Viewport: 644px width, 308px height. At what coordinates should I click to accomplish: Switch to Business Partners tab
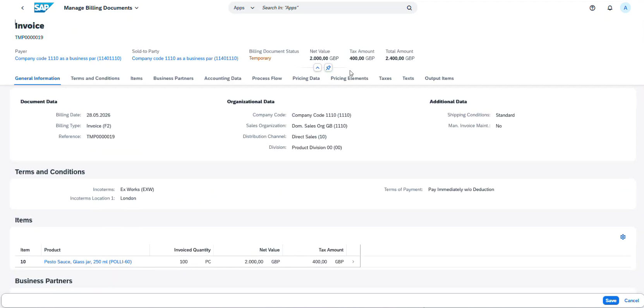point(173,78)
